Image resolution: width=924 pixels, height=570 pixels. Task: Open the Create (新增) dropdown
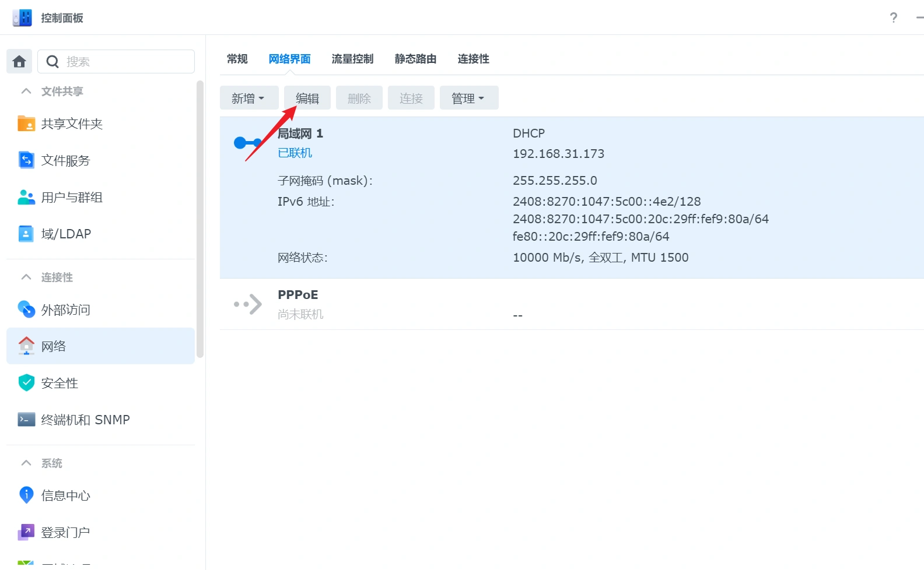click(x=249, y=98)
